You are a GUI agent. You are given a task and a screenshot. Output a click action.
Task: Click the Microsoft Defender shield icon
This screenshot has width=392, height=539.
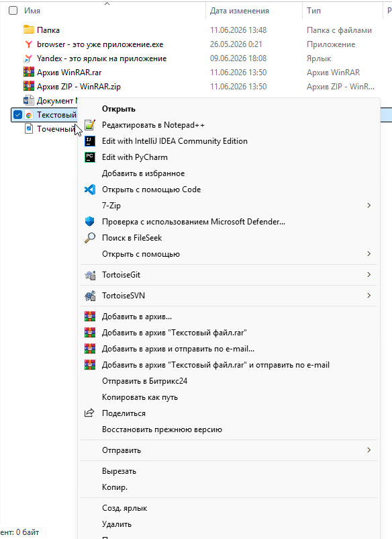(x=89, y=222)
